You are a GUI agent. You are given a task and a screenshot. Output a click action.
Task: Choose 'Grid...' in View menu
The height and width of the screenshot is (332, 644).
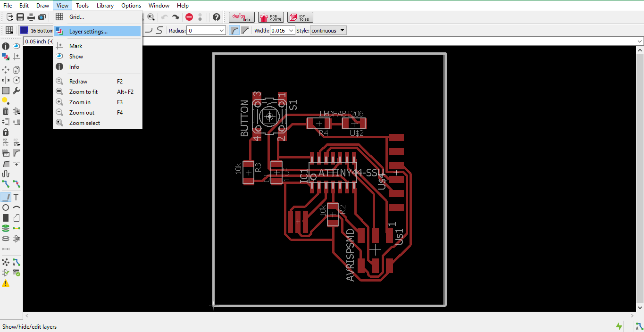(98, 17)
